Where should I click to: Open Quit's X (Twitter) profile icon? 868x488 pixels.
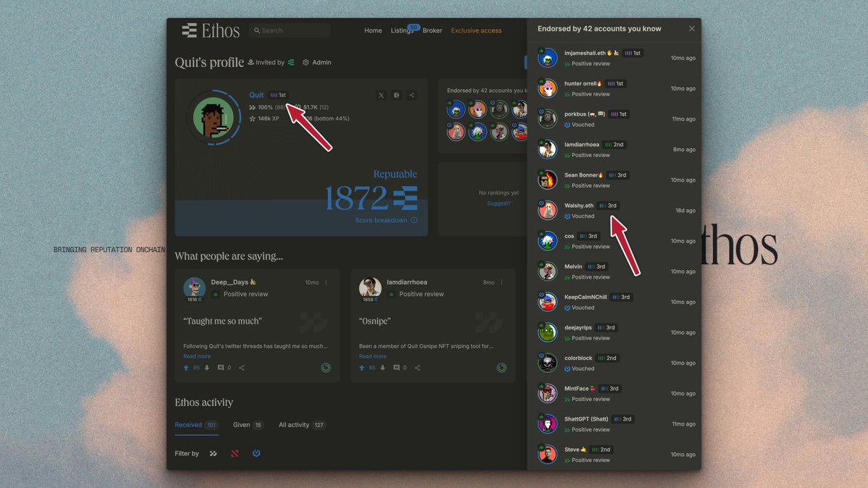(381, 96)
